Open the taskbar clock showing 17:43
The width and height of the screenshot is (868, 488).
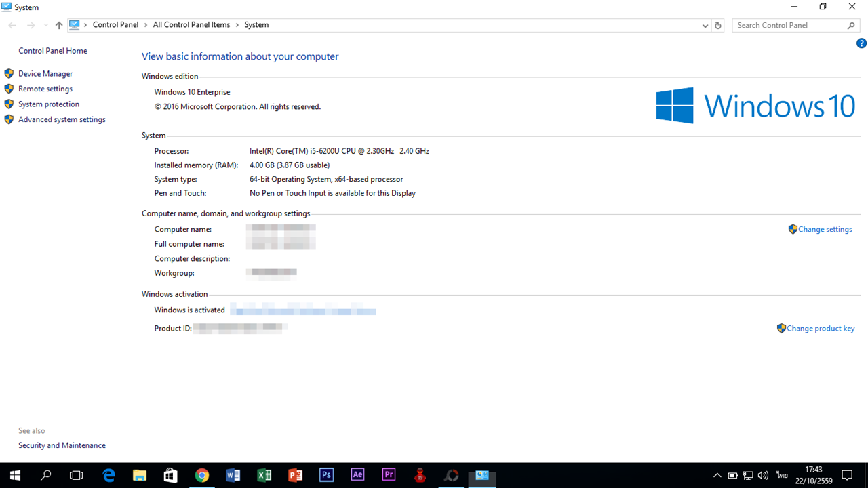click(x=814, y=475)
